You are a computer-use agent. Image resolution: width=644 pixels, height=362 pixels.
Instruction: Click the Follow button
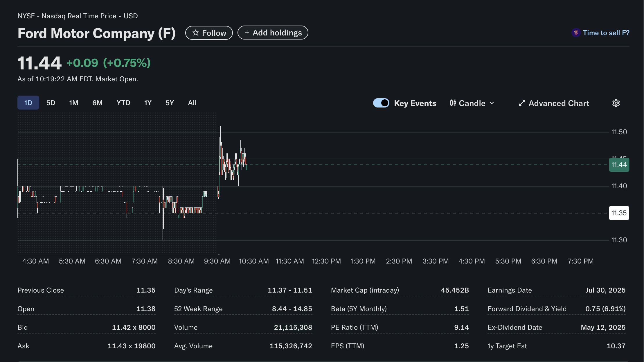(x=209, y=33)
